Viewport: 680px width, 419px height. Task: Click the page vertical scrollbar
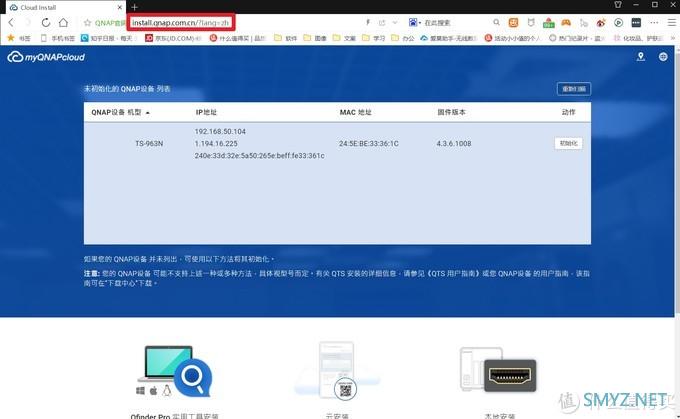tap(677, 182)
